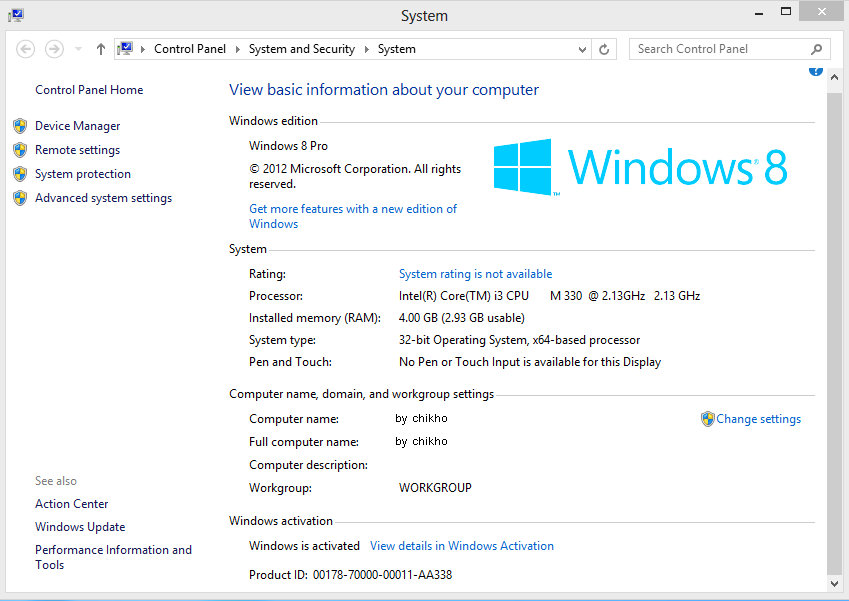Open Help via the blue question icon
The image size is (849, 601).
pyautogui.click(x=816, y=71)
